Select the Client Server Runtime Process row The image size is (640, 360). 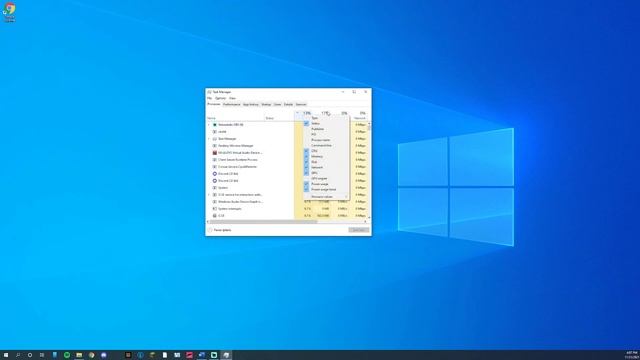[x=287, y=160]
